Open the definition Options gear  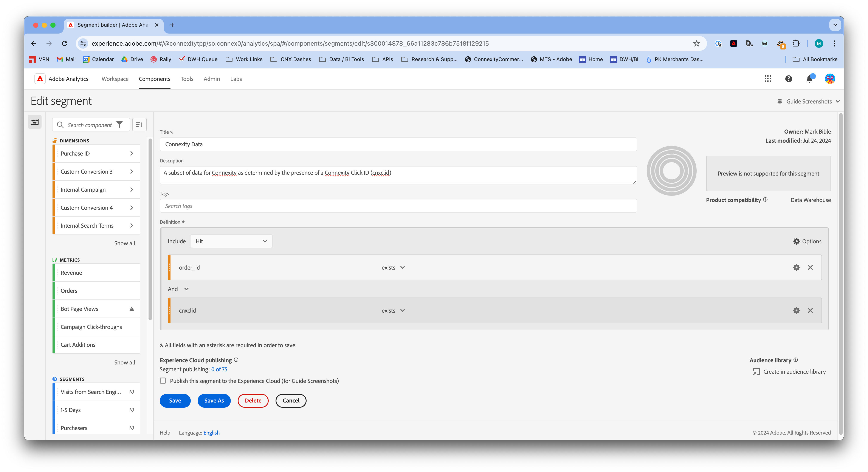click(x=807, y=241)
